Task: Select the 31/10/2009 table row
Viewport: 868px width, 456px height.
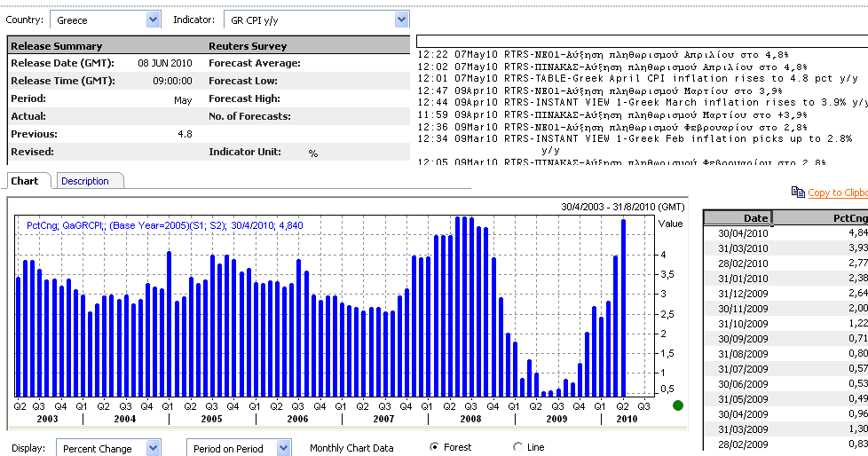Action: click(x=785, y=323)
